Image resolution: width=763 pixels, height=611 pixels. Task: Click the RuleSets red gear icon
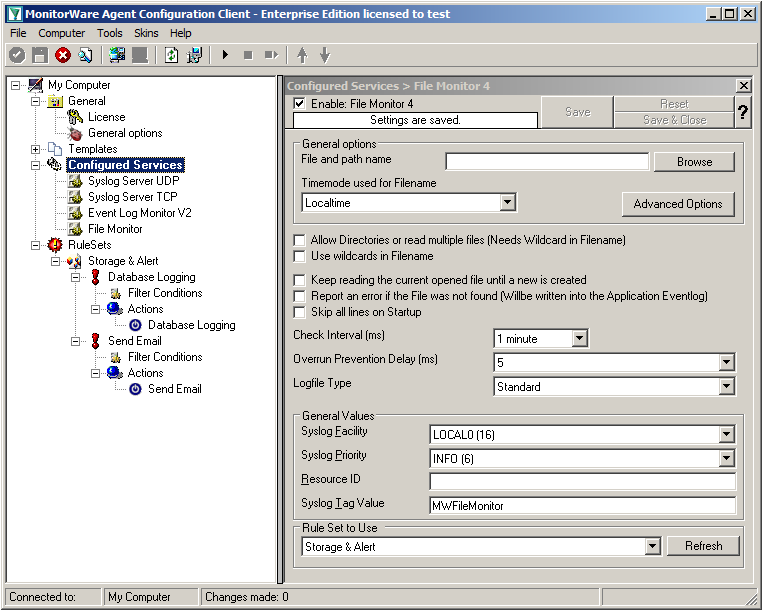point(55,245)
